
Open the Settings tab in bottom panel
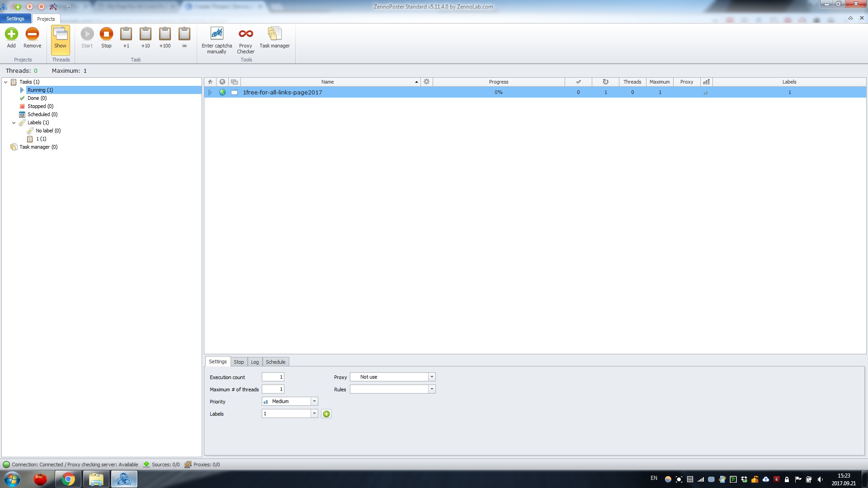coord(217,361)
